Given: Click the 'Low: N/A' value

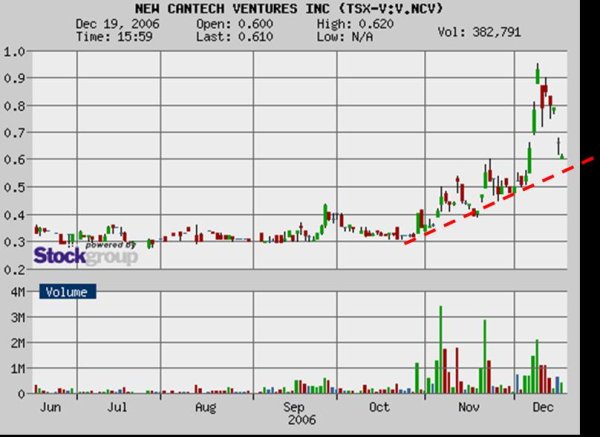Looking at the screenshot, I should (x=345, y=37).
